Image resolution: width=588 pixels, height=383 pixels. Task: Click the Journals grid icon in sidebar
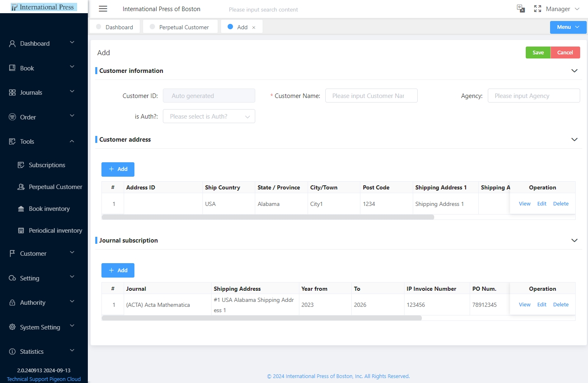pos(12,93)
